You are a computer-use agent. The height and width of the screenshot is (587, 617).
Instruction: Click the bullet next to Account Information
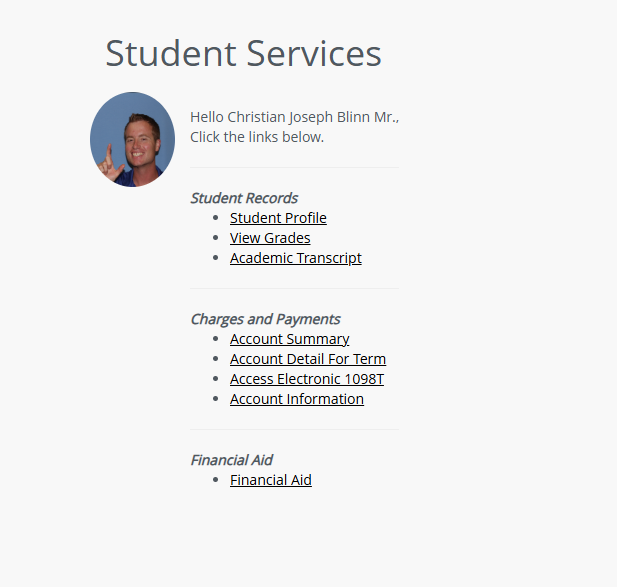[216, 399]
